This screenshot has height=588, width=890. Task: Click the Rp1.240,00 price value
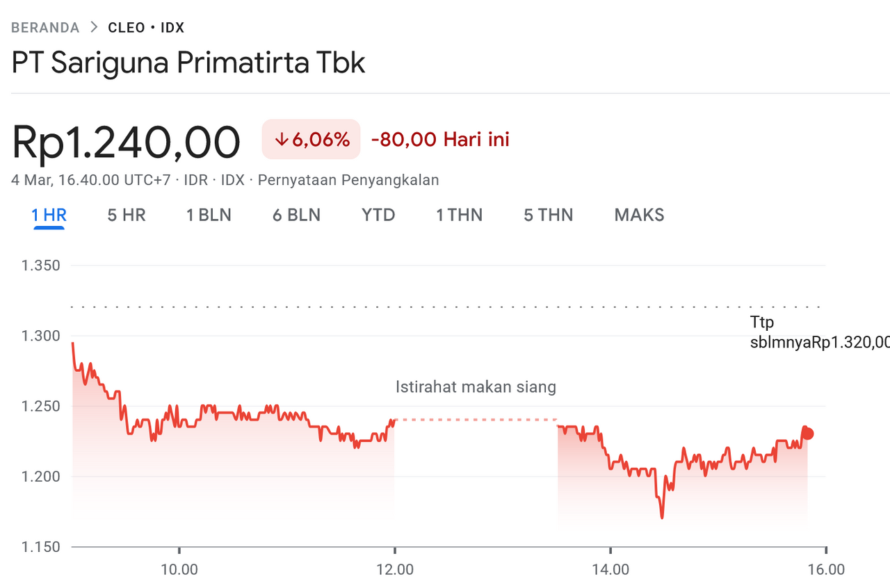click(126, 141)
